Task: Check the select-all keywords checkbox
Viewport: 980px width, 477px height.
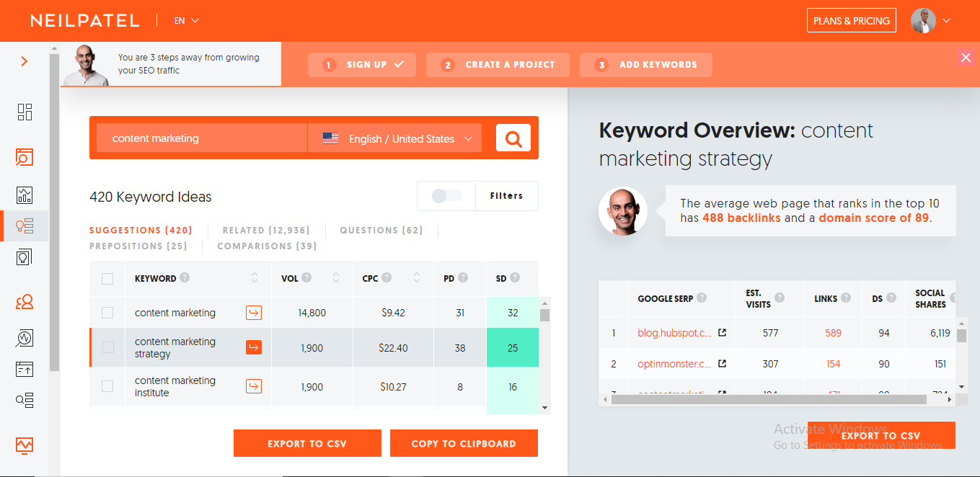Action: pyautogui.click(x=107, y=279)
